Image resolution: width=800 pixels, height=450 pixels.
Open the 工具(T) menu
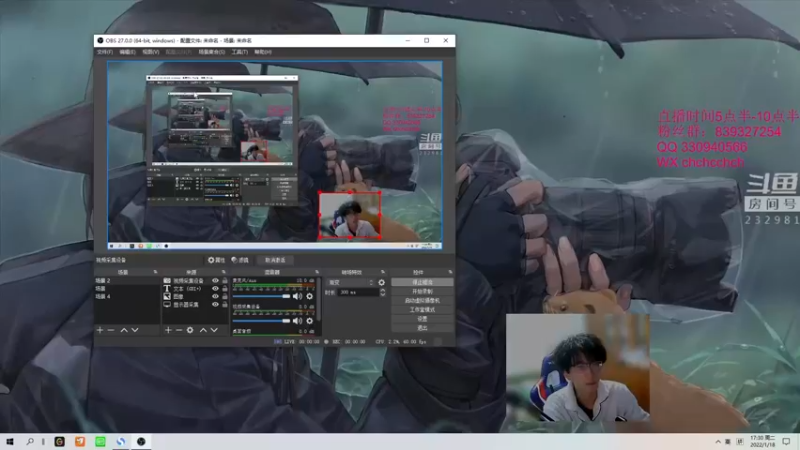[x=240, y=52]
